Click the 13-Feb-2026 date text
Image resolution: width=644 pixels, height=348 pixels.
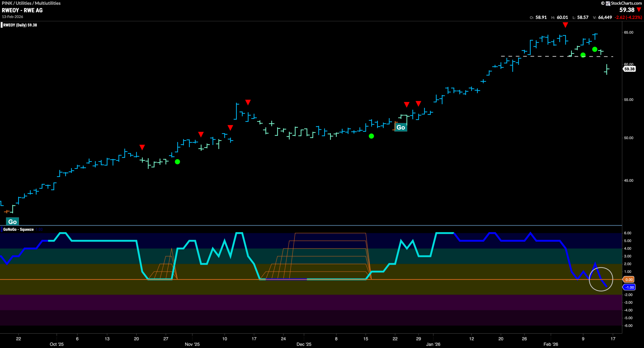pos(13,17)
